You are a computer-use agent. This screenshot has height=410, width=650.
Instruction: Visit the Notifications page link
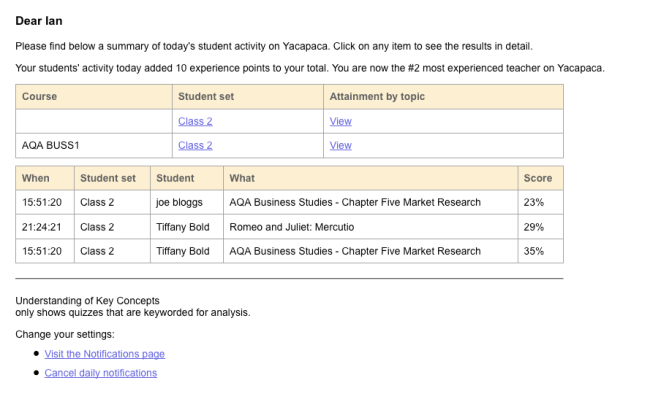105,354
